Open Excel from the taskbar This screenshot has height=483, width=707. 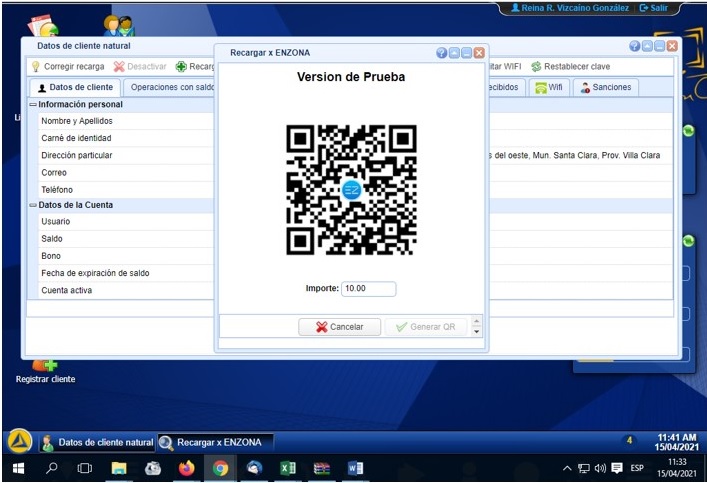pyautogui.click(x=288, y=469)
